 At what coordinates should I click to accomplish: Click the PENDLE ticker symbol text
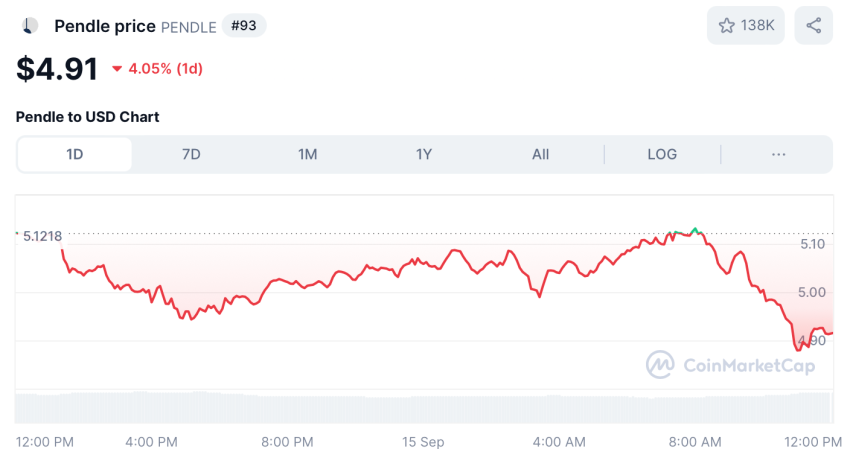click(x=189, y=27)
